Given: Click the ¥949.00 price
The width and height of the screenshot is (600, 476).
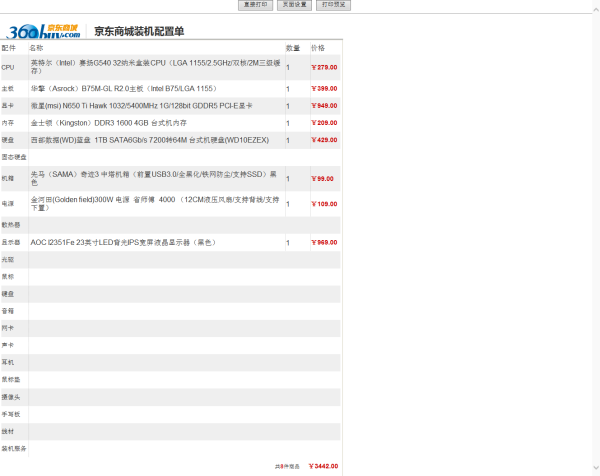Looking at the screenshot, I should tap(324, 106).
